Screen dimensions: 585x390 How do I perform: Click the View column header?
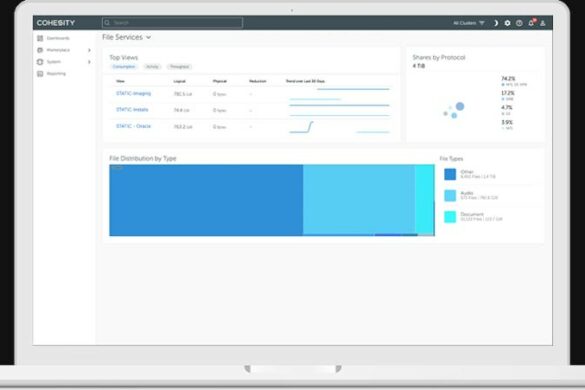tap(121, 81)
